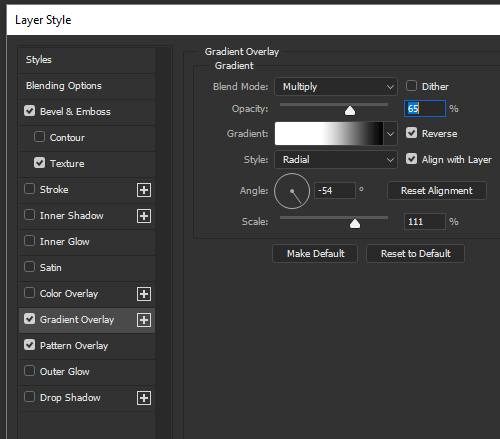Click plus icon beside Gradient Overlay

[x=144, y=320]
